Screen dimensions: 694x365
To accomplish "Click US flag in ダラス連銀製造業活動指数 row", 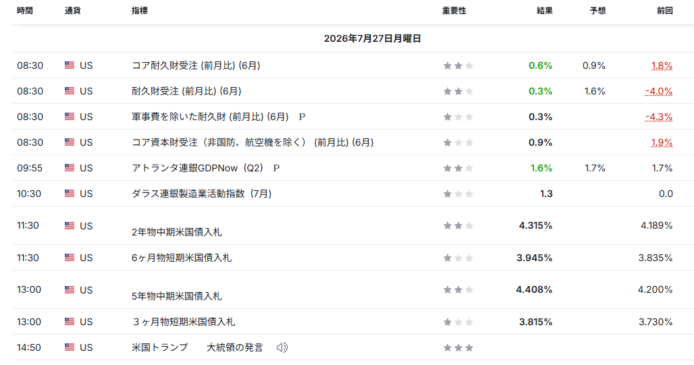I will point(69,193).
